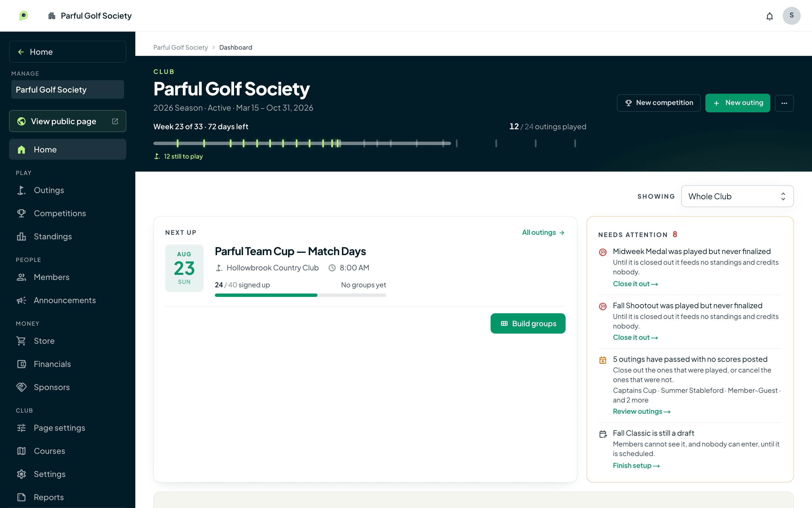Click the calendar edit icon beside Fall Classic
Viewport: 812px width, 508px height.
coord(603,434)
